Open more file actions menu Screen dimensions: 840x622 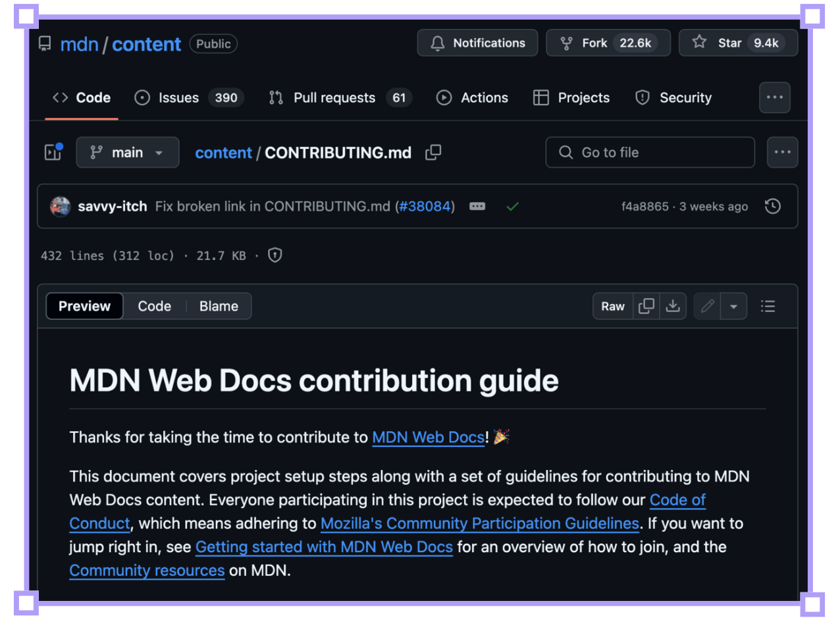(x=782, y=152)
